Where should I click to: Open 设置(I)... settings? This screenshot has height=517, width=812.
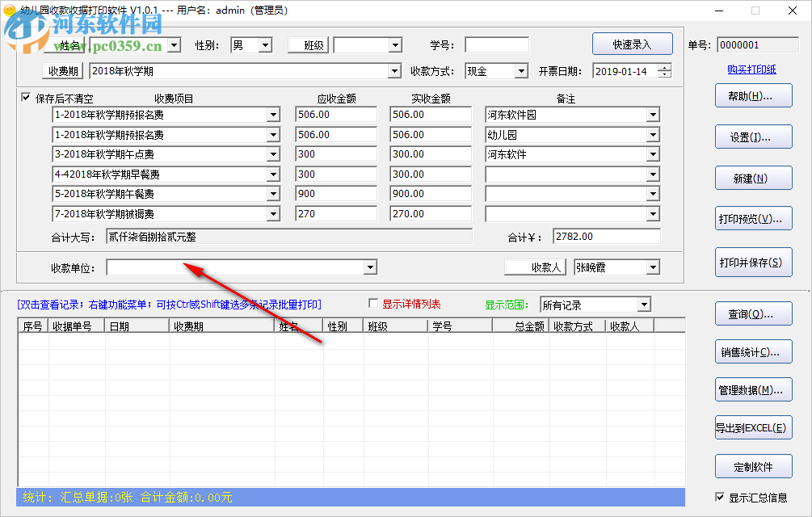tap(754, 137)
